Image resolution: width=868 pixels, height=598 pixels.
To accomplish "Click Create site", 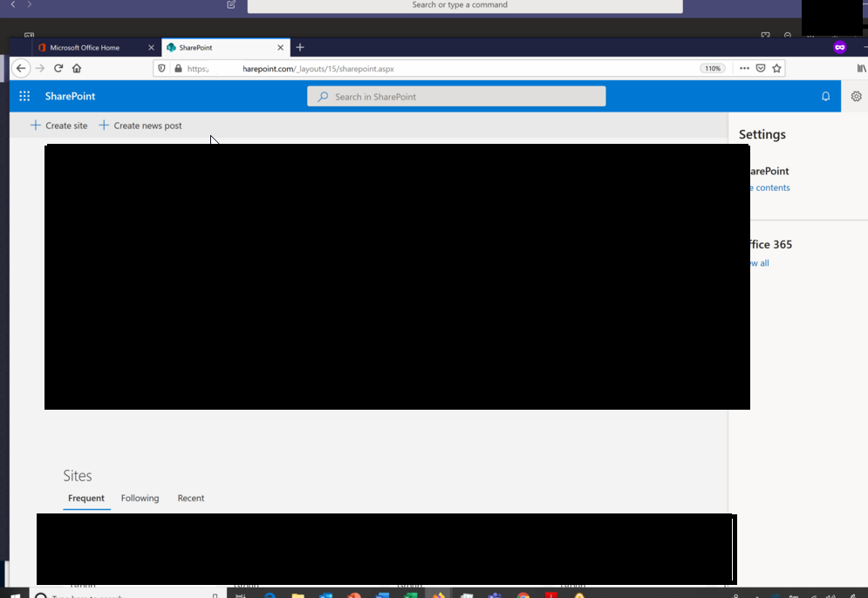I will pyautogui.click(x=58, y=126).
